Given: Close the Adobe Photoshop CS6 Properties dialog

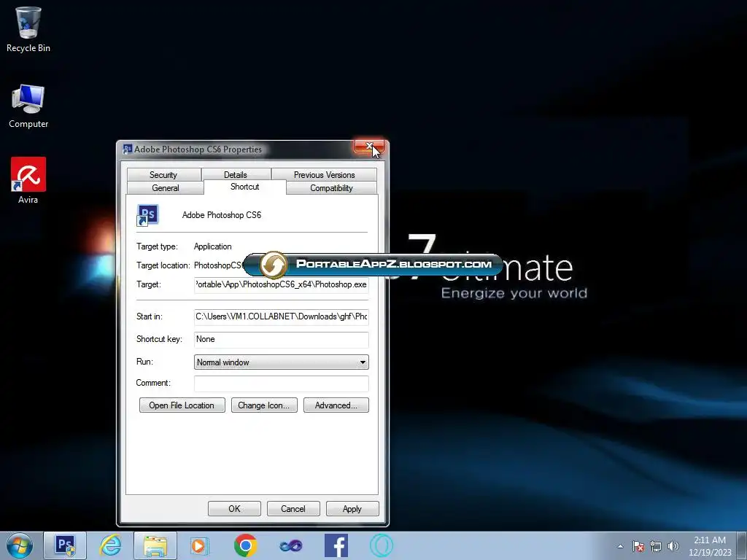Looking at the screenshot, I should coord(369,146).
